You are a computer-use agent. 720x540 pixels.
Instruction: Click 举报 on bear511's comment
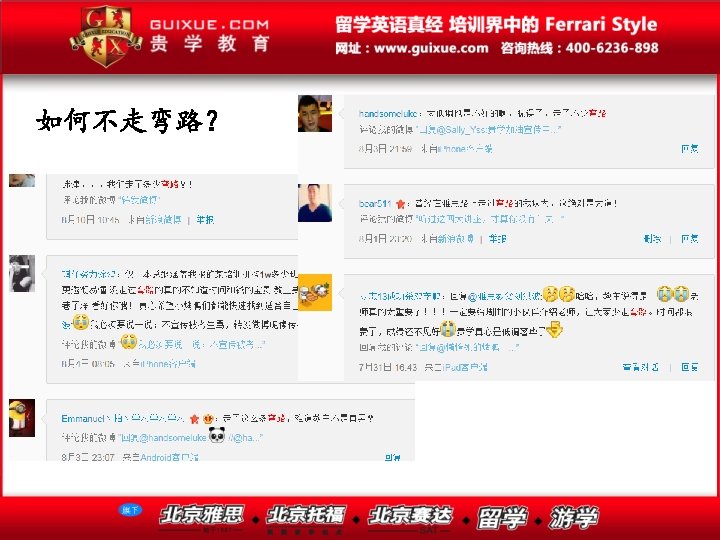click(497, 239)
